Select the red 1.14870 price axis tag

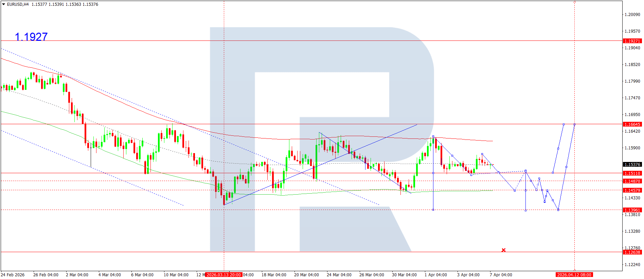632,181
